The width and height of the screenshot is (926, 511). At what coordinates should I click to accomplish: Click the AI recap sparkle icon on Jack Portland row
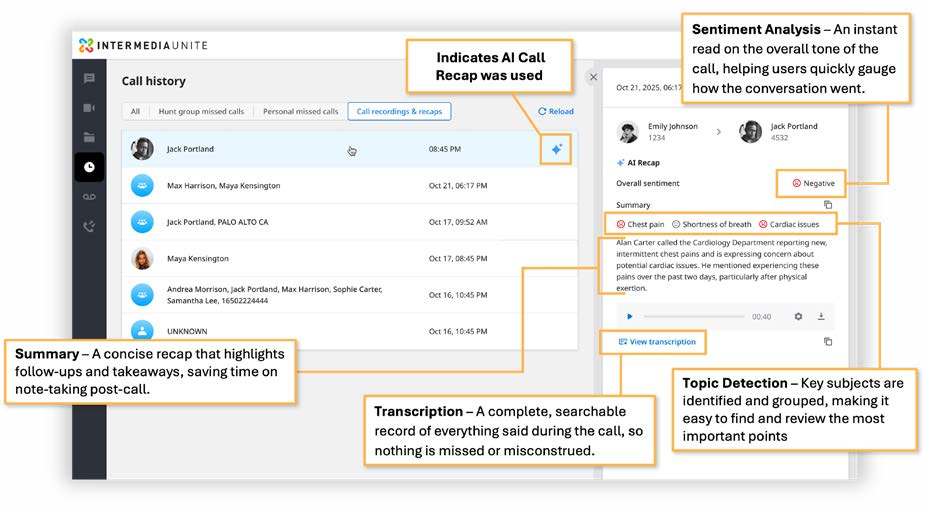(556, 149)
